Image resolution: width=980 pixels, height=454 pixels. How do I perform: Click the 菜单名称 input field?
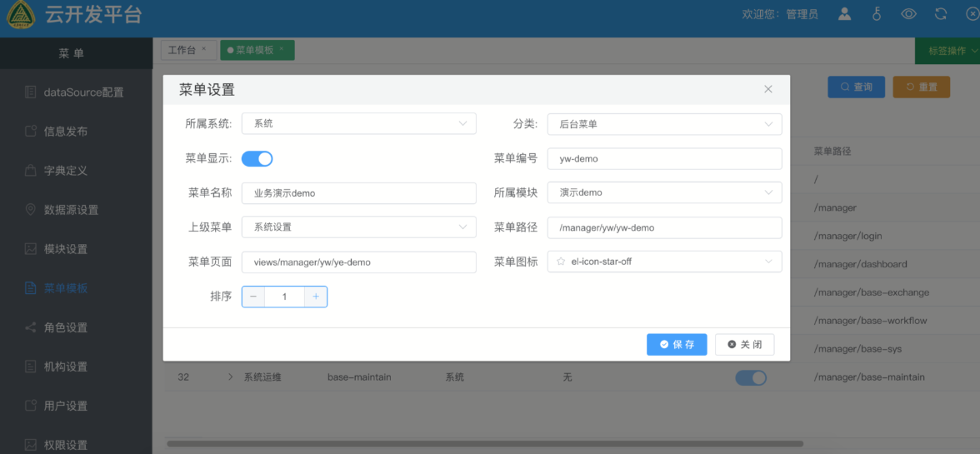click(x=358, y=193)
